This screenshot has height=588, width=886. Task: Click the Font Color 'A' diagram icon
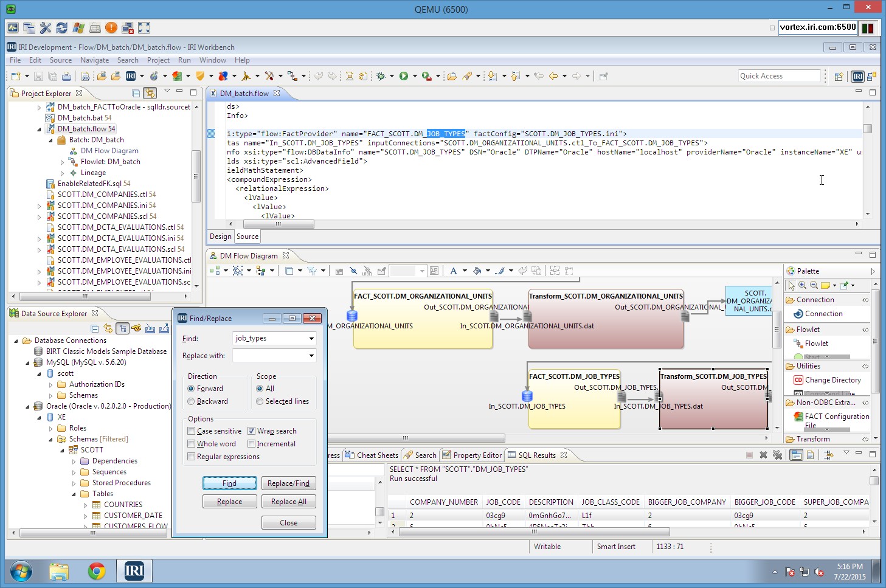click(x=453, y=271)
